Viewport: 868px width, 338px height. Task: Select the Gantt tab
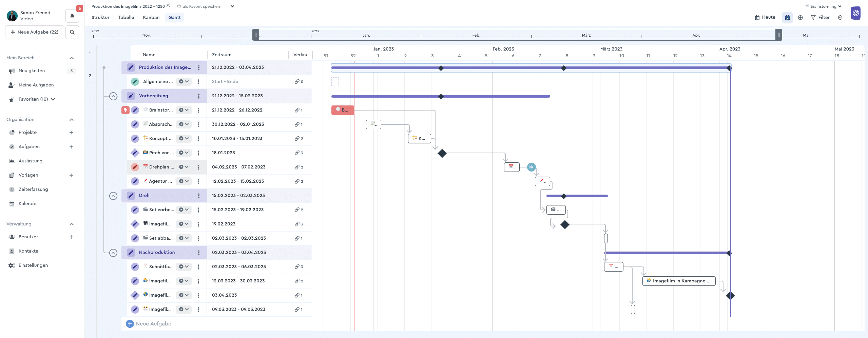[175, 18]
